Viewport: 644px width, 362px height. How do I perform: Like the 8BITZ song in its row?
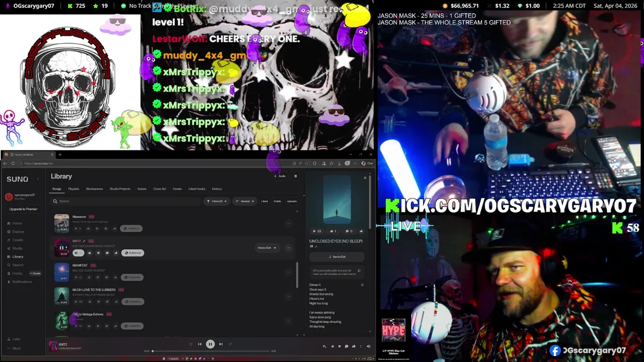pyautogui.click(x=90, y=253)
